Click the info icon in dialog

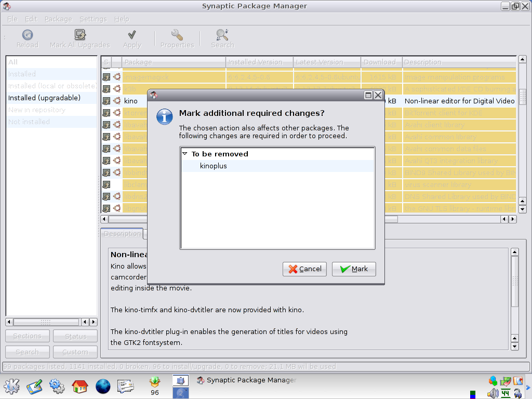click(165, 117)
